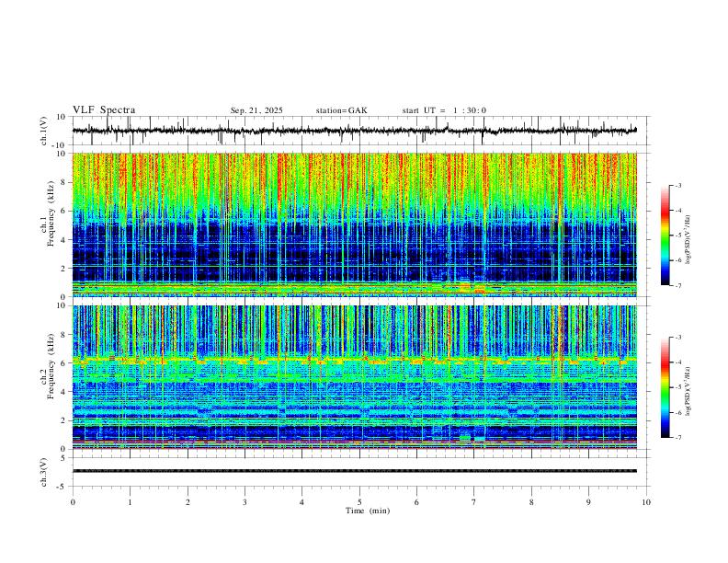Click the "VLF Spectra" title text

[104, 110]
